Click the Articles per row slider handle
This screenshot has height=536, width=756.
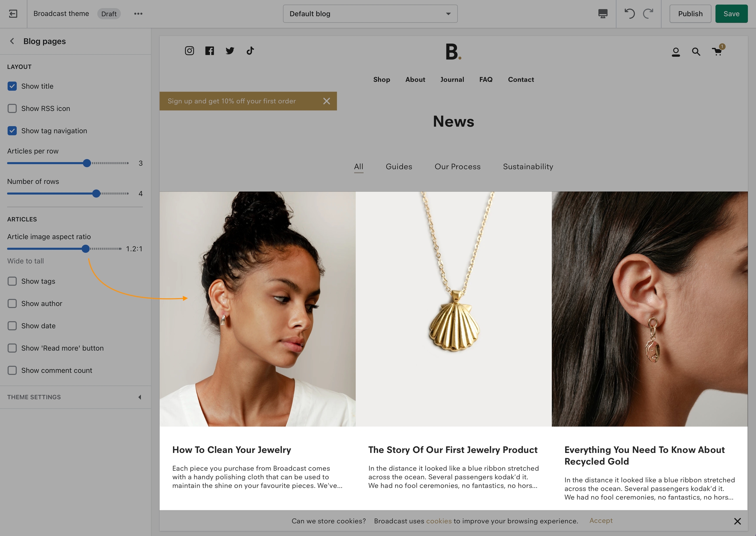point(87,163)
